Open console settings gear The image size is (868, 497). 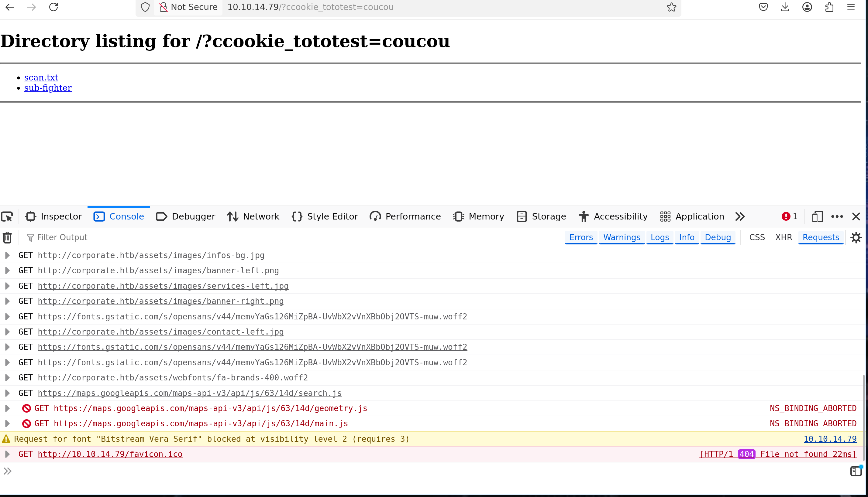coord(856,238)
